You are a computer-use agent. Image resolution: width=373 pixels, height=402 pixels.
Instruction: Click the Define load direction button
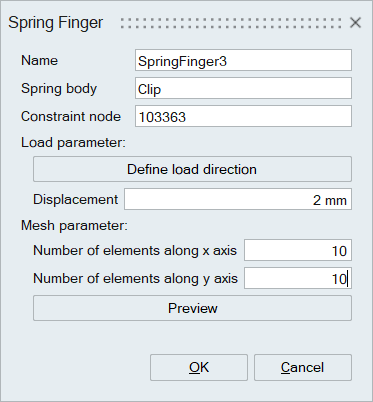click(x=192, y=169)
